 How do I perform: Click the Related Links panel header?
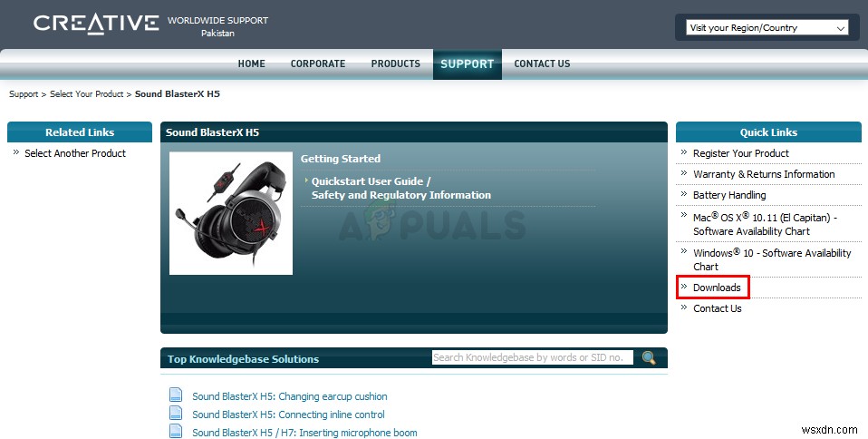80,132
